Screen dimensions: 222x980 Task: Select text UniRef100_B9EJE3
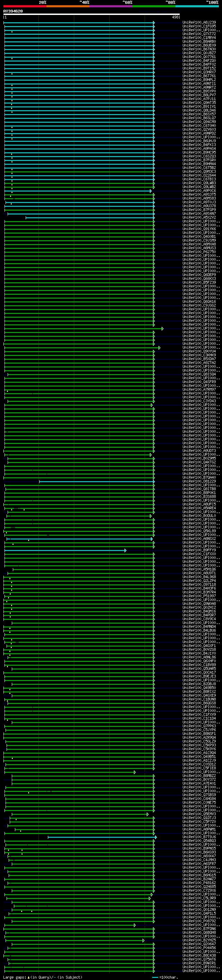pyautogui.click(x=199, y=677)
